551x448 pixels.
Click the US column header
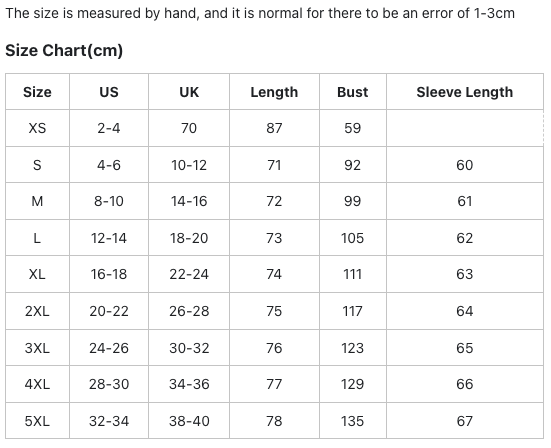pos(109,92)
